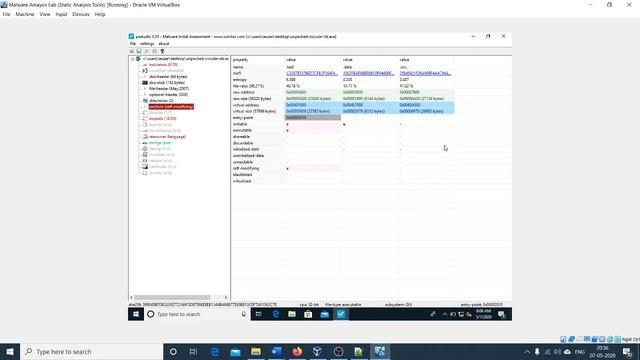Click the guest taskbar search box

(197, 314)
